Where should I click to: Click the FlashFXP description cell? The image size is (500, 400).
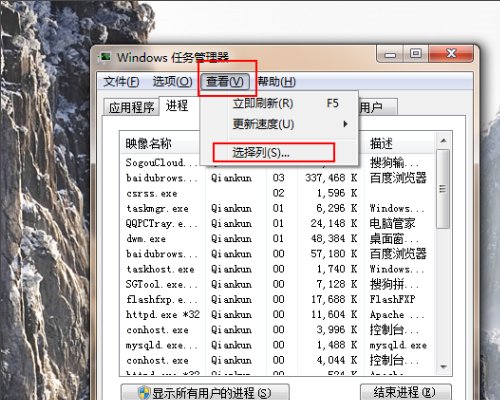tap(392, 300)
